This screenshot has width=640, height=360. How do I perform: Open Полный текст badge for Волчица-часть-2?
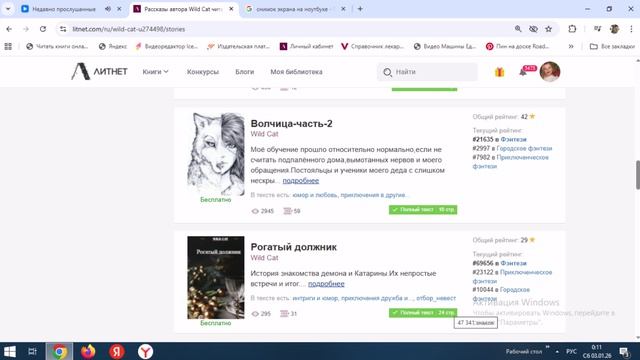(x=423, y=210)
